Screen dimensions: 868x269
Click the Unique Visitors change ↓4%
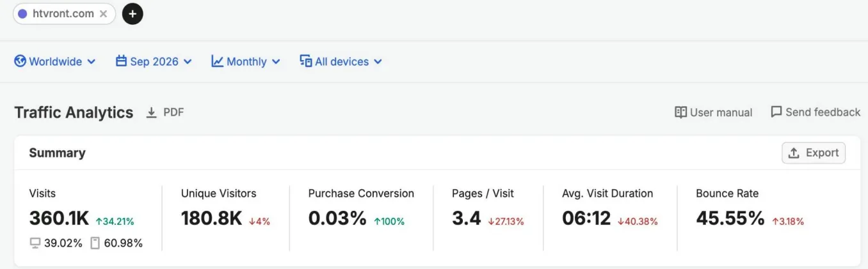pyautogui.click(x=259, y=222)
